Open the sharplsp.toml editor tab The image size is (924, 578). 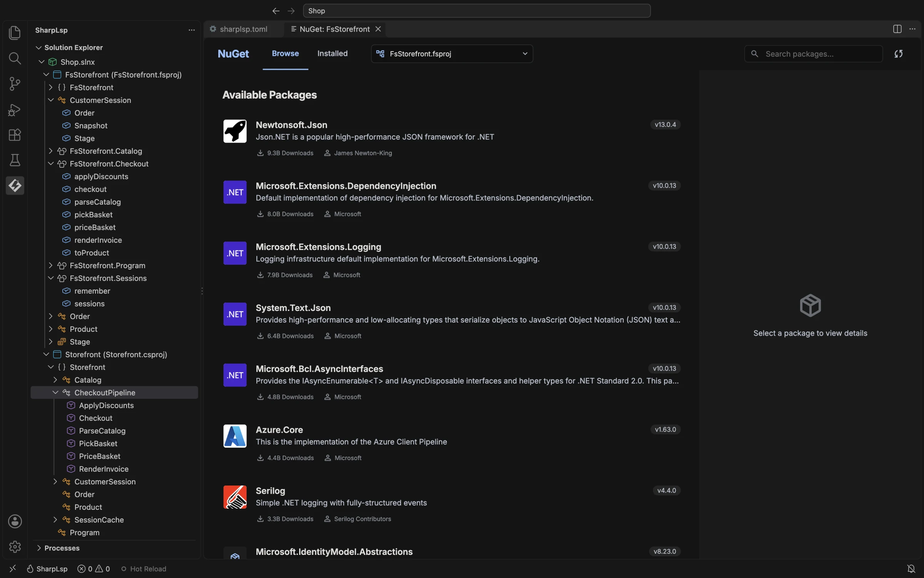click(243, 29)
